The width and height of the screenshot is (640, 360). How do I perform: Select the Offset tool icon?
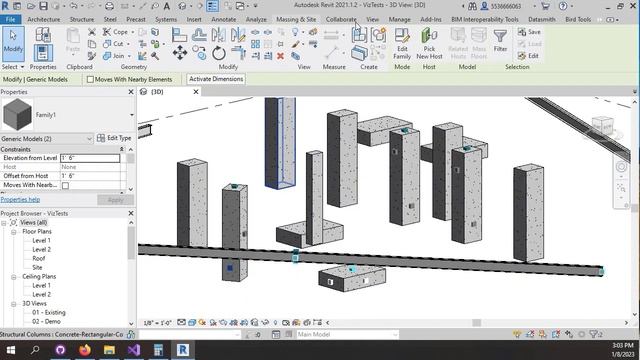click(x=199, y=35)
